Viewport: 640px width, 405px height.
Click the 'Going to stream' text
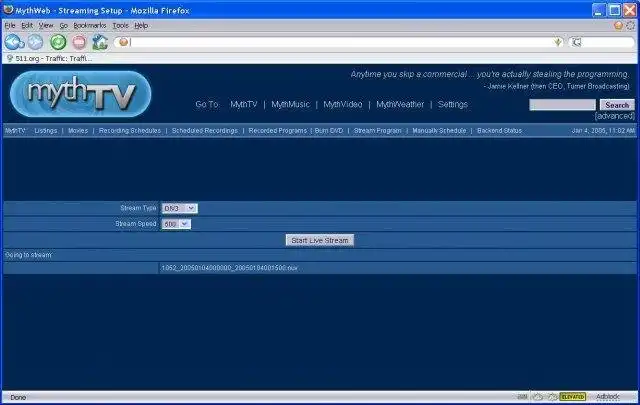(28, 255)
